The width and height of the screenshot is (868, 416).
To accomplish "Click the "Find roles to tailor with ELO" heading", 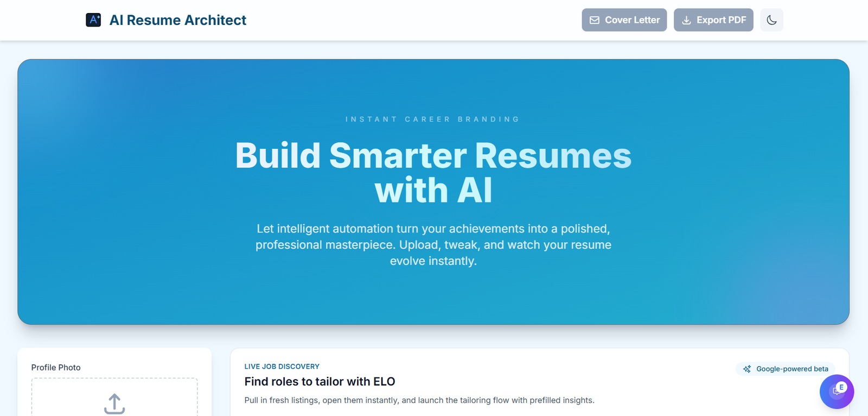I will click(x=320, y=382).
